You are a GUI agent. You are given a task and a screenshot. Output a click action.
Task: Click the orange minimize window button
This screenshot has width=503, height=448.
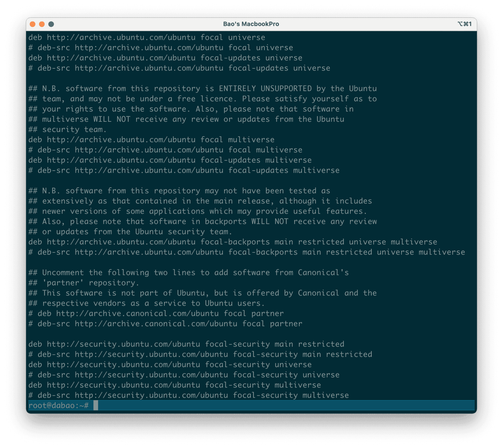coord(42,24)
